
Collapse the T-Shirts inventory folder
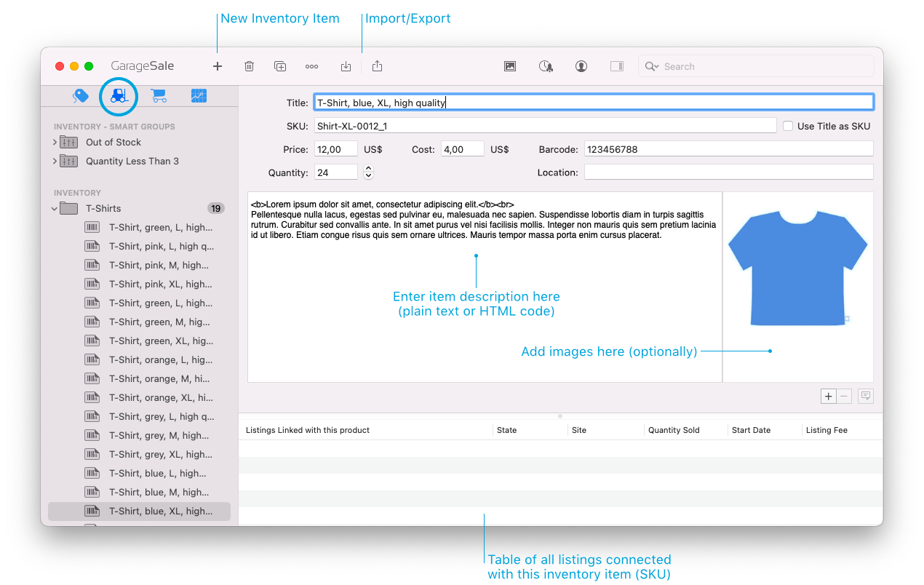tap(55, 209)
